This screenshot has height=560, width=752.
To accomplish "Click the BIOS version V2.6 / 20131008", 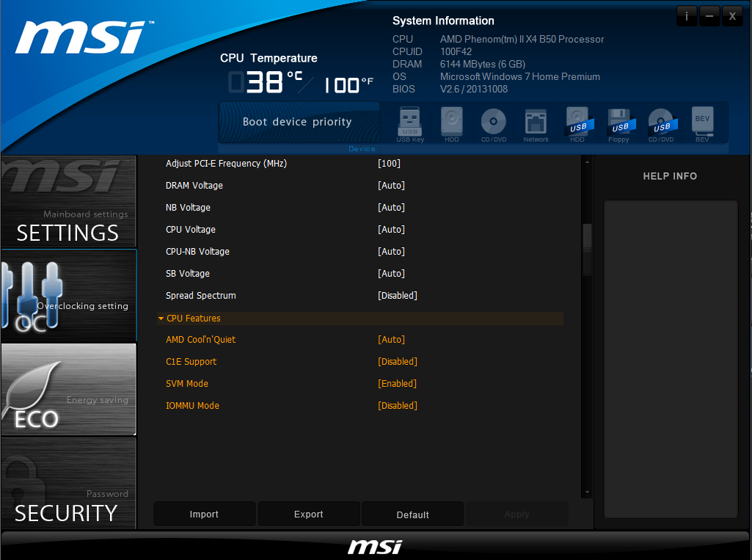I will (x=474, y=90).
